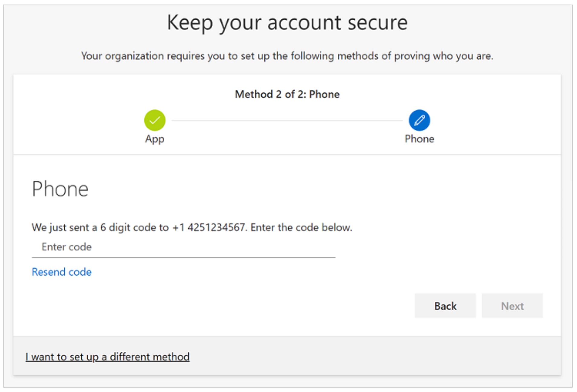Click the Keep your account secure title
Screen dimensions: 577x392
pos(288,22)
